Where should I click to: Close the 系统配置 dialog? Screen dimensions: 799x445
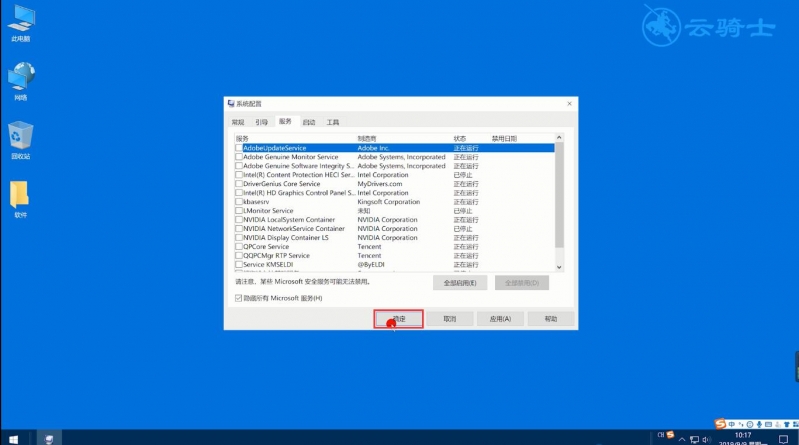(569, 103)
